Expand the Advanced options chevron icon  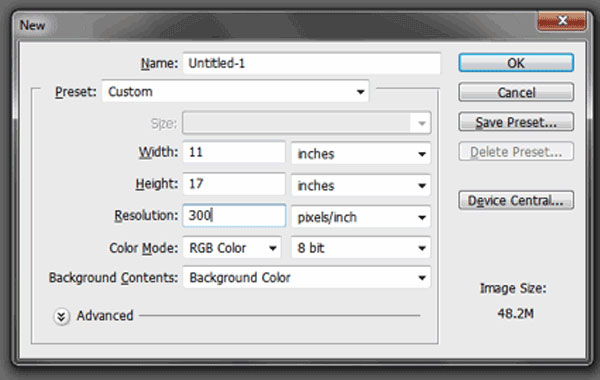61,316
